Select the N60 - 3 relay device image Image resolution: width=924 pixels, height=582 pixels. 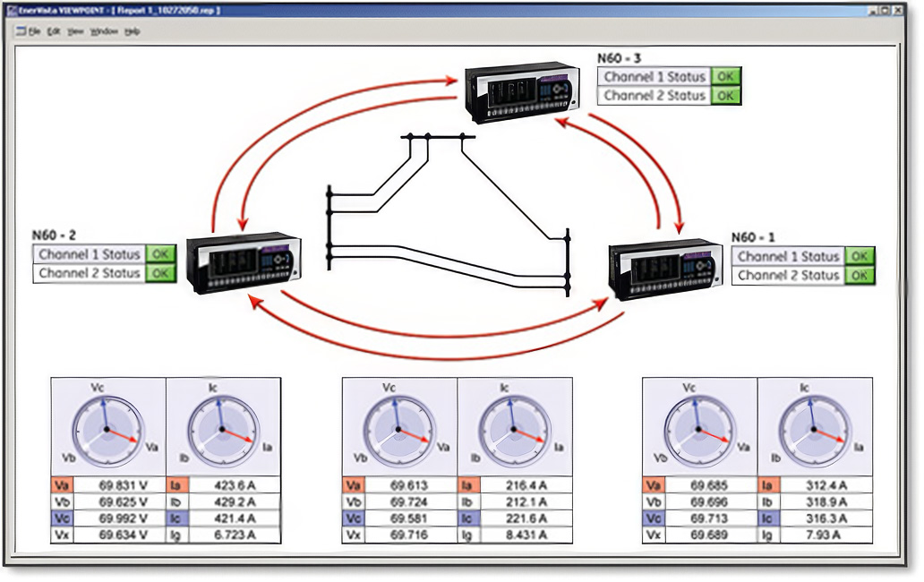pyautogui.click(x=522, y=92)
